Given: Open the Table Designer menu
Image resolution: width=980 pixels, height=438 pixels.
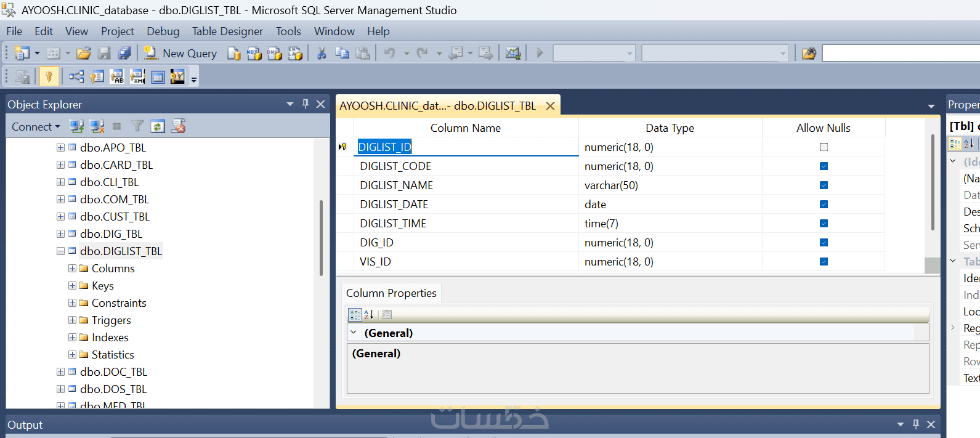Looking at the screenshot, I should click(227, 31).
